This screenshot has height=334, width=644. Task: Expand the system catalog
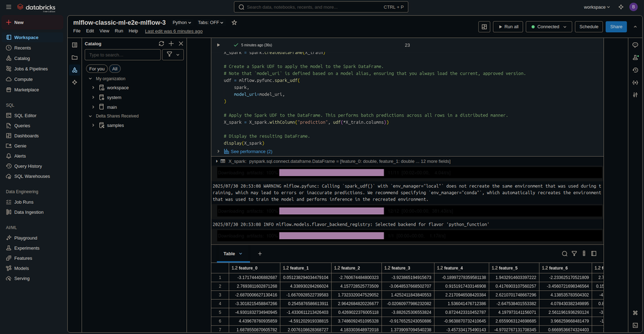coord(93,97)
